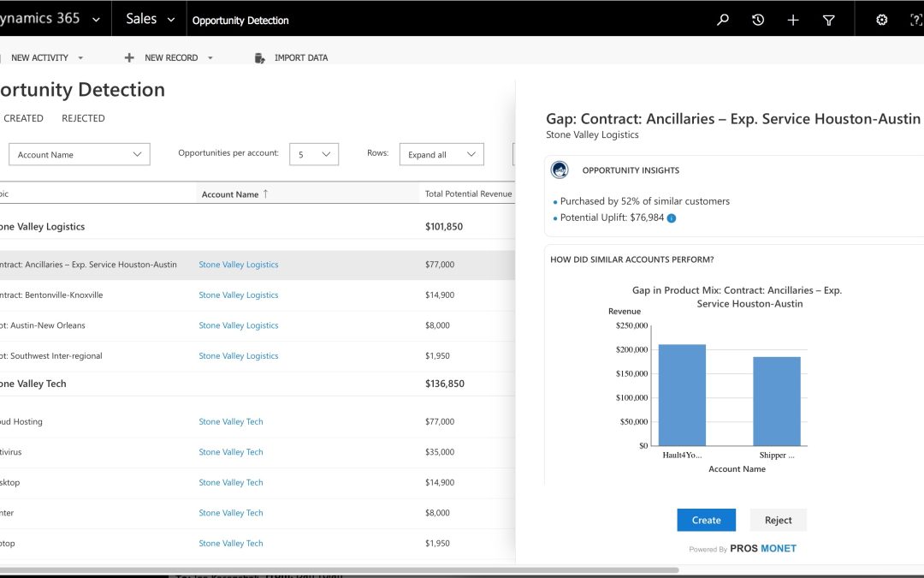The width and height of the screenshot is (924, 578).
Task: Click the plus quick create icon
Action: (793, 20)
